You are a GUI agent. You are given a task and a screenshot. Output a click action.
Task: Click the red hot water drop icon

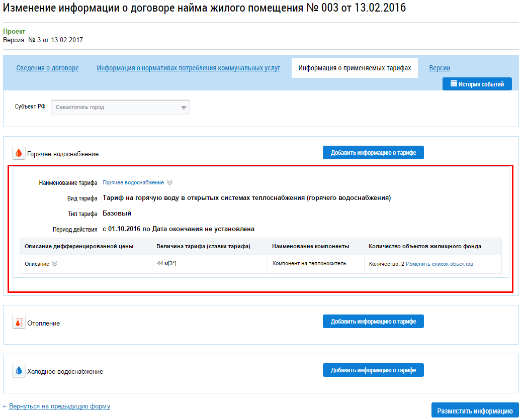[19, 153]
